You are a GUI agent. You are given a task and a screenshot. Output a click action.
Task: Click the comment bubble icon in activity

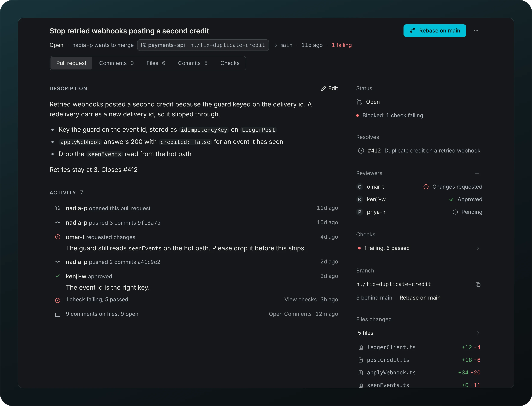point(58,315)
